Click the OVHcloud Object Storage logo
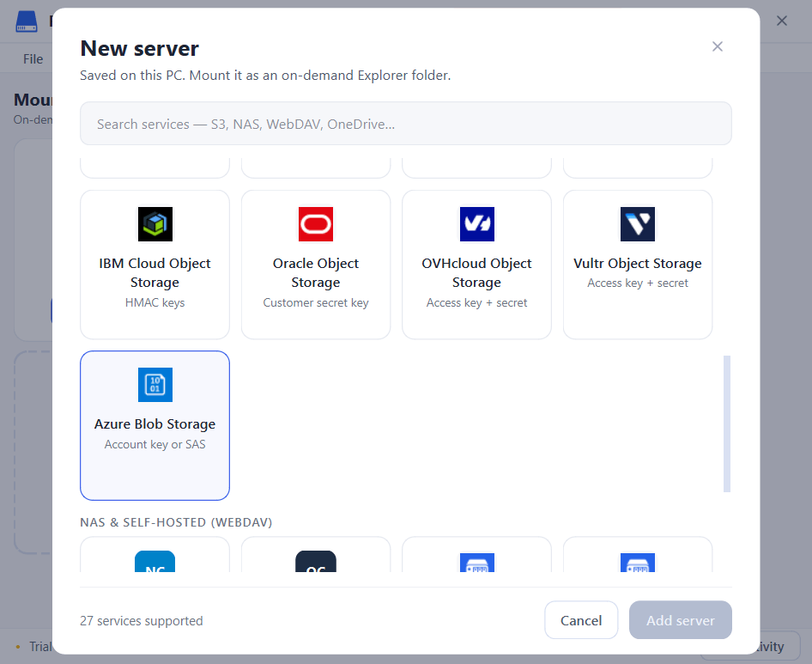The image size is (812, 664). tap(477, 224)
